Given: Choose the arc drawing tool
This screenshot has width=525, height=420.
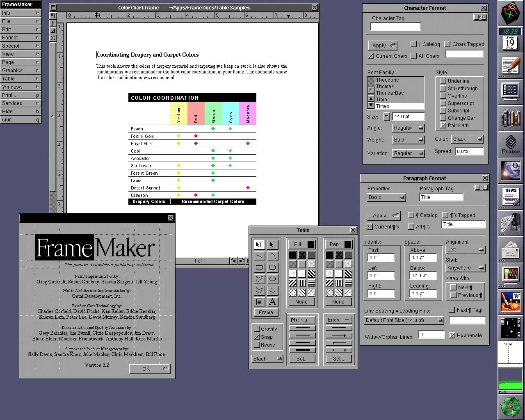Looking at the screenshot, I should (272, 256).
